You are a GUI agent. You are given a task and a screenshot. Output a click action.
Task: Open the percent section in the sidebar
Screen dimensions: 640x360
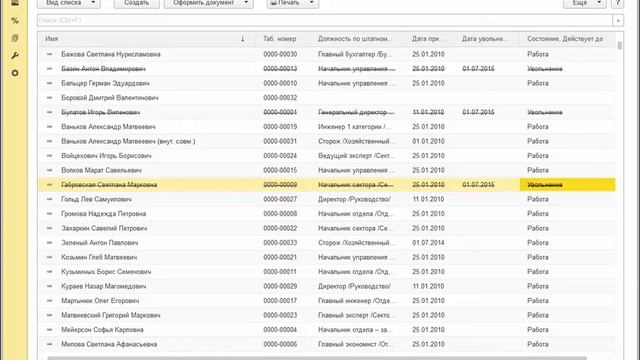(15, 20)
